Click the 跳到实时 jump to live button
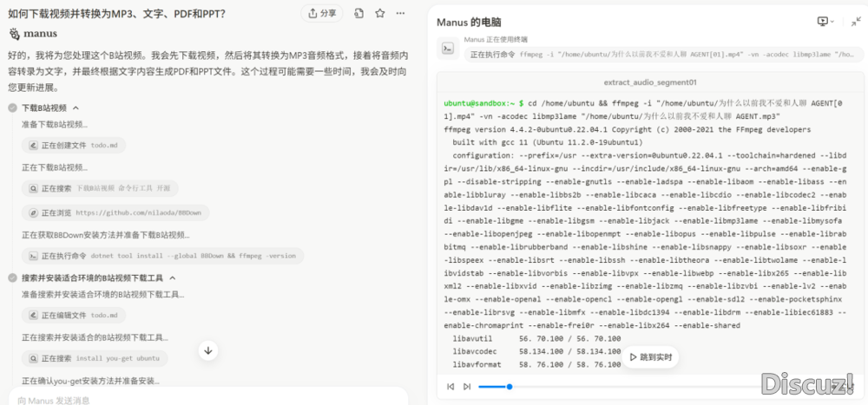The width and height of the screenshot is (868, 405). (650, 357)
